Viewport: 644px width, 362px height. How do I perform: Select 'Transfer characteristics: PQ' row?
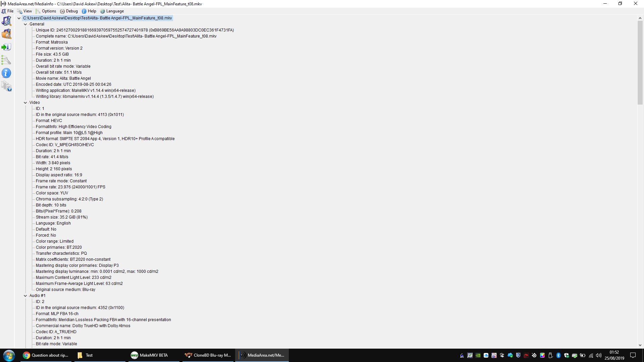click(61, 253)
